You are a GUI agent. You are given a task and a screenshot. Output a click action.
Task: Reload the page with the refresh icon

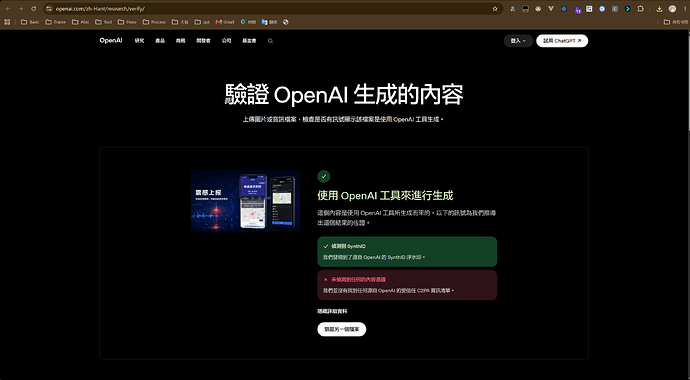point(34,9)
